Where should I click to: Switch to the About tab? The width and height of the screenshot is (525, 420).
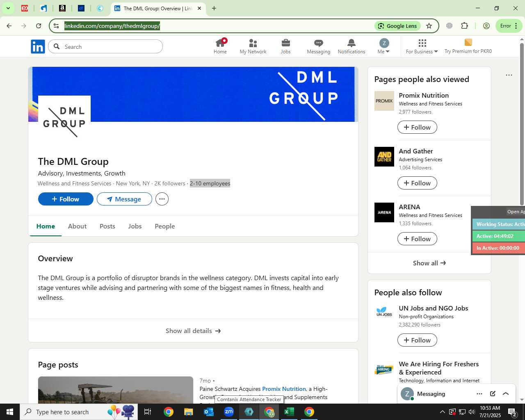(77, 226)
